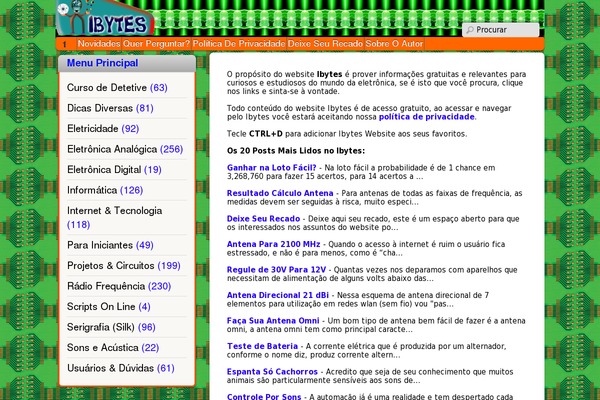This screenshot has height=400, width=600.
Task: Open Deixe Seu Recado menu item
Action: [x=325, y=44]
